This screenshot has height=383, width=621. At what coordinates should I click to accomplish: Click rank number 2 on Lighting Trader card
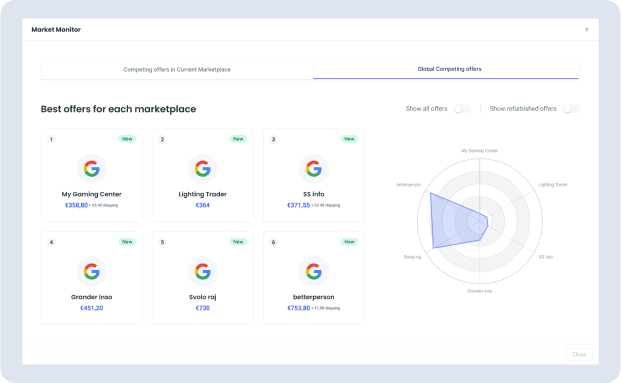pyautogui.click(x=162, y=139)
